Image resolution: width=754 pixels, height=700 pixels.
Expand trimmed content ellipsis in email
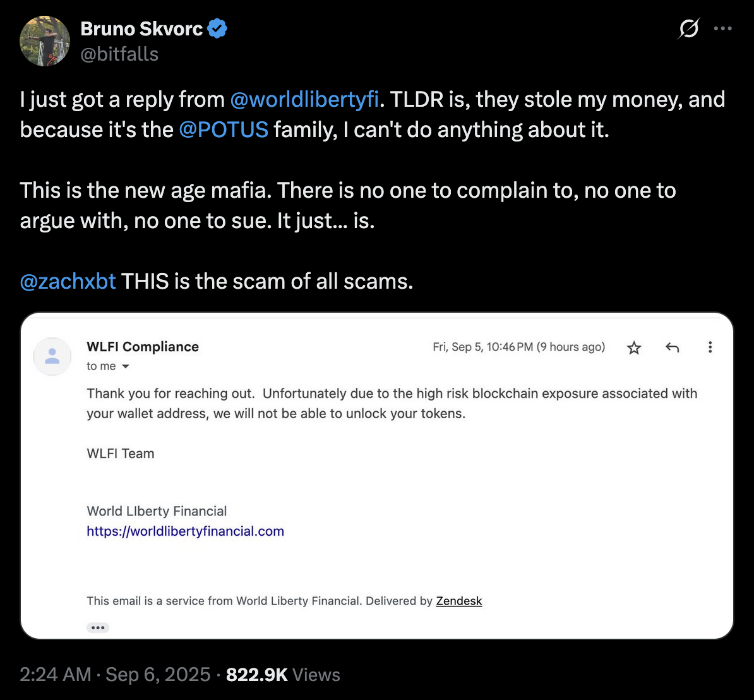coord(98,627)
